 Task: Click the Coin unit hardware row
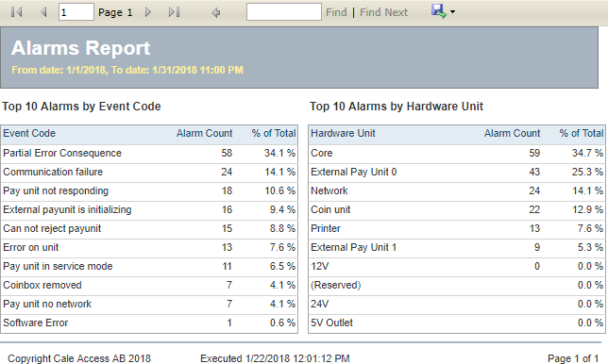tap(457, 210)
